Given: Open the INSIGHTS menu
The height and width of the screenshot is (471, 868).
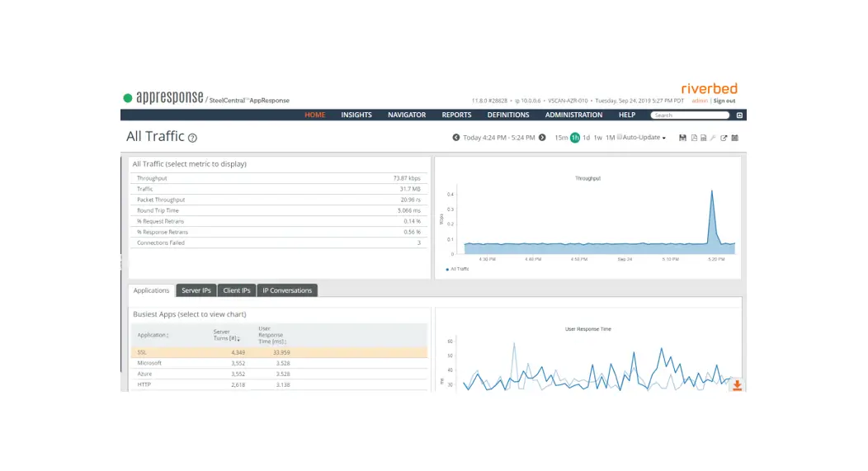Looking at the screenshot, I should pos(356,115).
